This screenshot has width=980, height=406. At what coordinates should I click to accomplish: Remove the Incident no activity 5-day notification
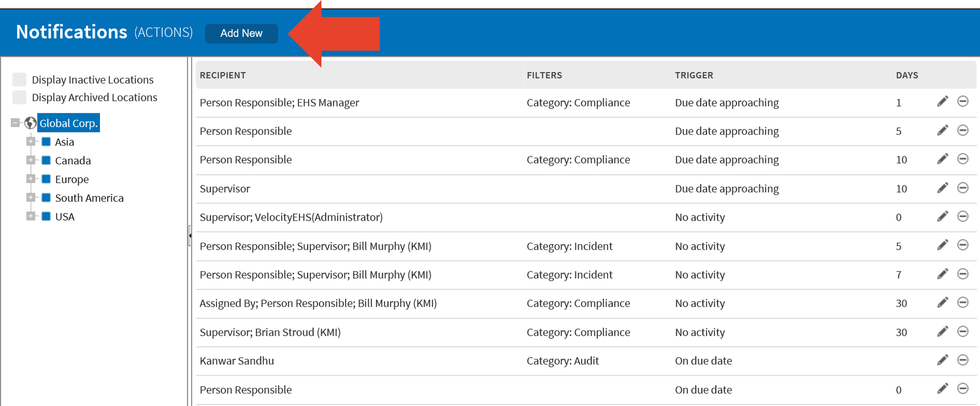[x=963, y=245]
